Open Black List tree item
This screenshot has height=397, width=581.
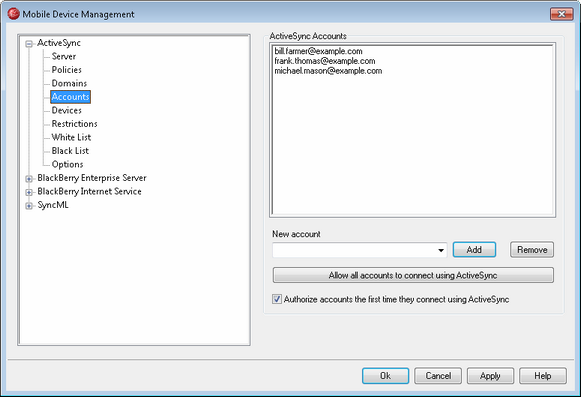tap(70, 151)
